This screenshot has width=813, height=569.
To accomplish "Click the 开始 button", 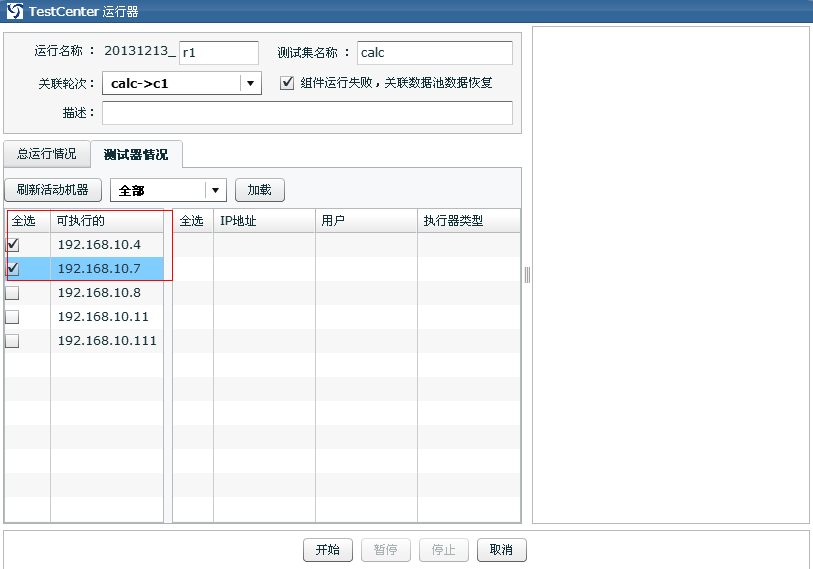I will pyautogui.click(x=328, y=550).
